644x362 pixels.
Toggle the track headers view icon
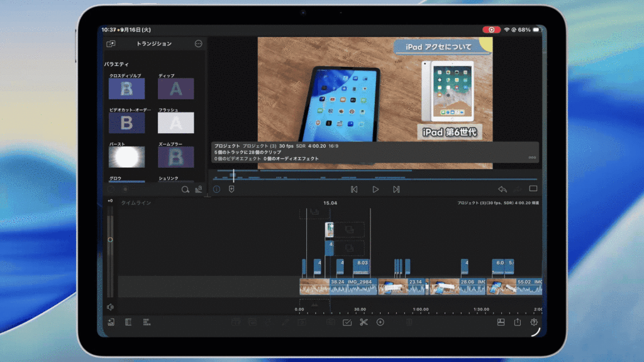128,322
